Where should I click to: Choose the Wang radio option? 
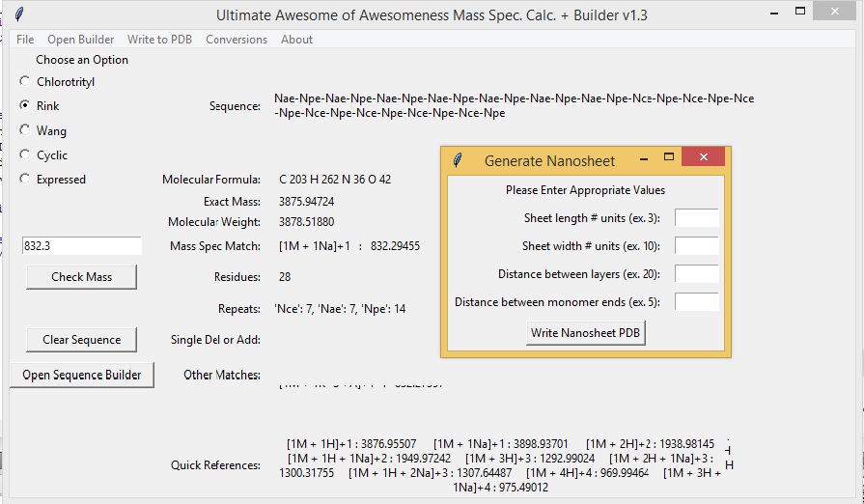(x=25, y=130)
